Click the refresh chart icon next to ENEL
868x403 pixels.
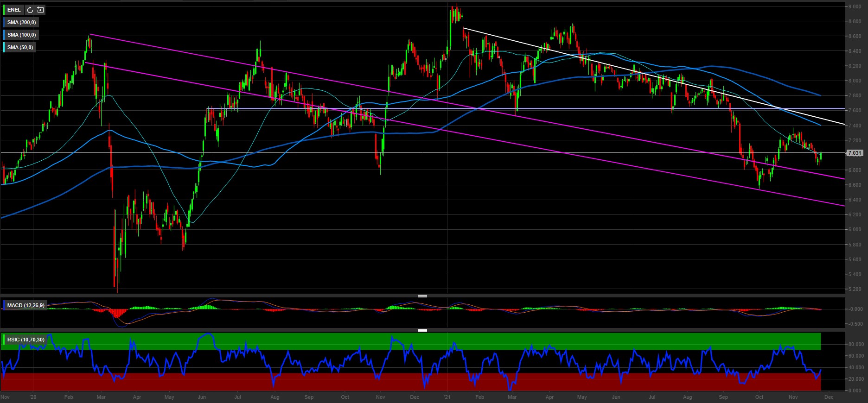click(x=30, y=10)
